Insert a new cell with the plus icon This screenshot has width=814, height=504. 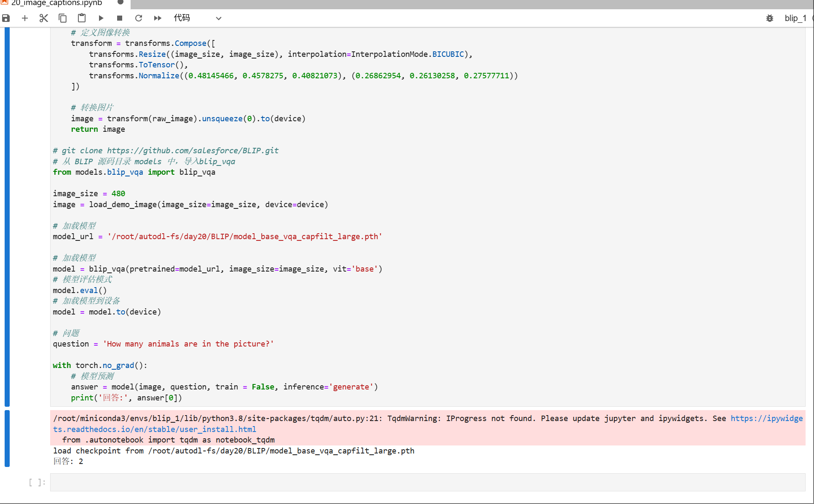(25, 18)
